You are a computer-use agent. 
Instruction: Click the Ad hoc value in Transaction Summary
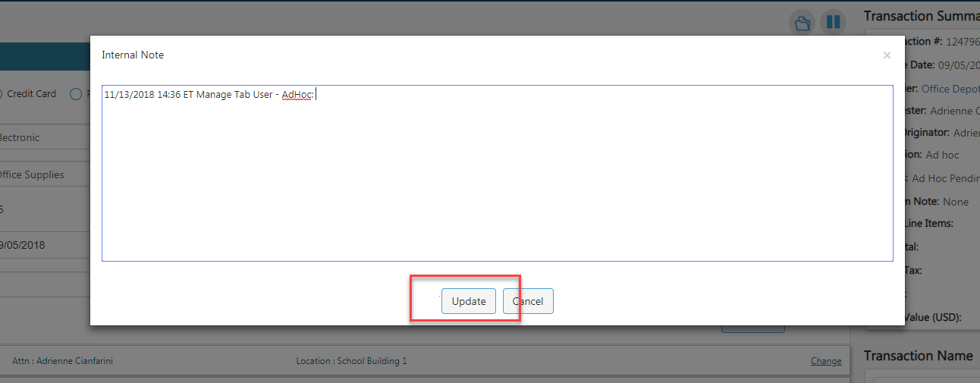(942, 155)
